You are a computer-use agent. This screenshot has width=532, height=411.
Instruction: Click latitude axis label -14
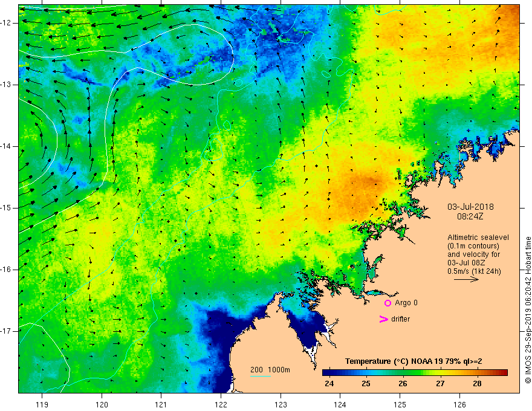[x=6, y=146]
